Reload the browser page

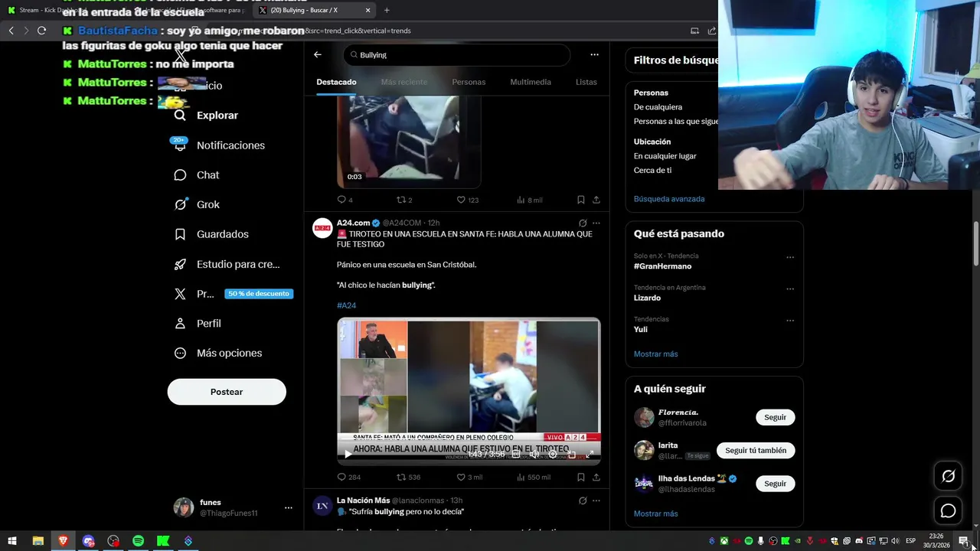[x=41, y=31]
